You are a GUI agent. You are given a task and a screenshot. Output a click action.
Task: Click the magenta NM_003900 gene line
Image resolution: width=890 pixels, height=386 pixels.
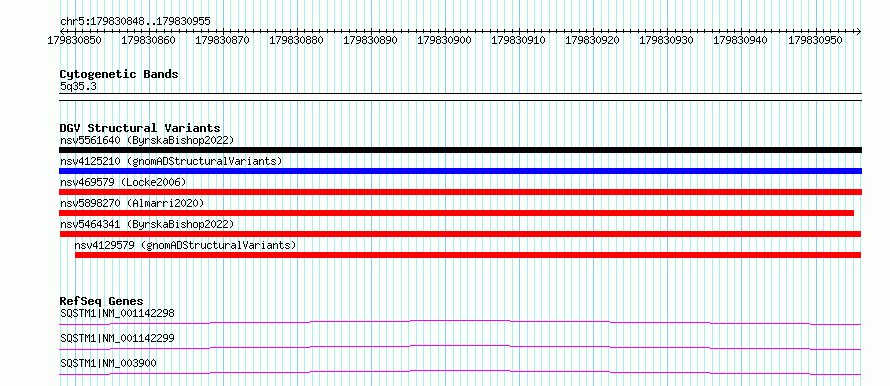pyautogui.click(x=460, y=372)
